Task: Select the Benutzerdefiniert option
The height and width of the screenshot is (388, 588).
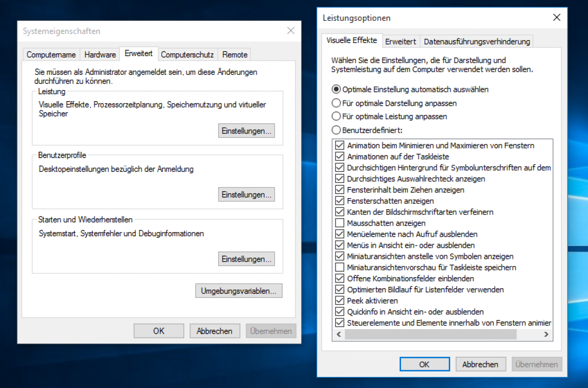Action: click(367, 130)
